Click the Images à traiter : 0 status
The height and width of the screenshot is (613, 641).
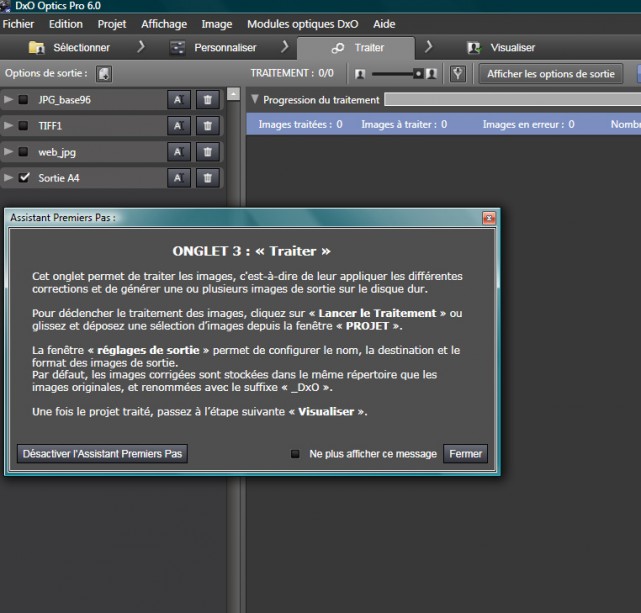coord(404,124)
